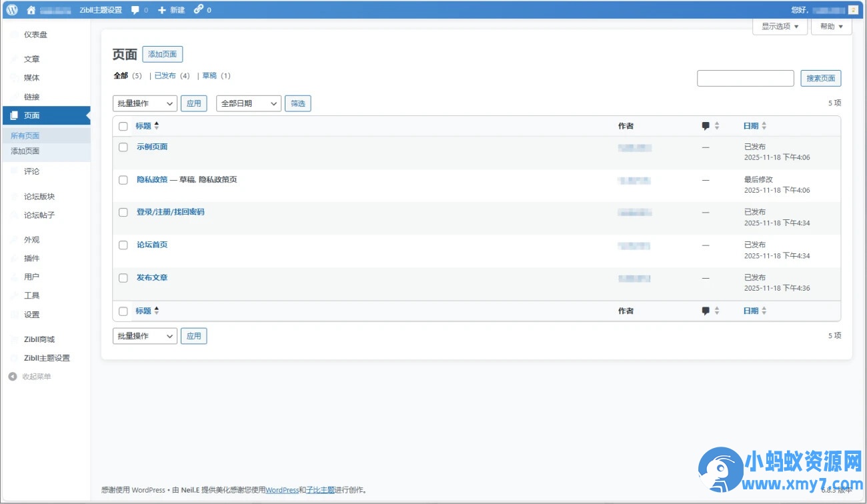Screen dimensions: 867x504
Task: Open the 发布文章 page link
Action: 152,277
